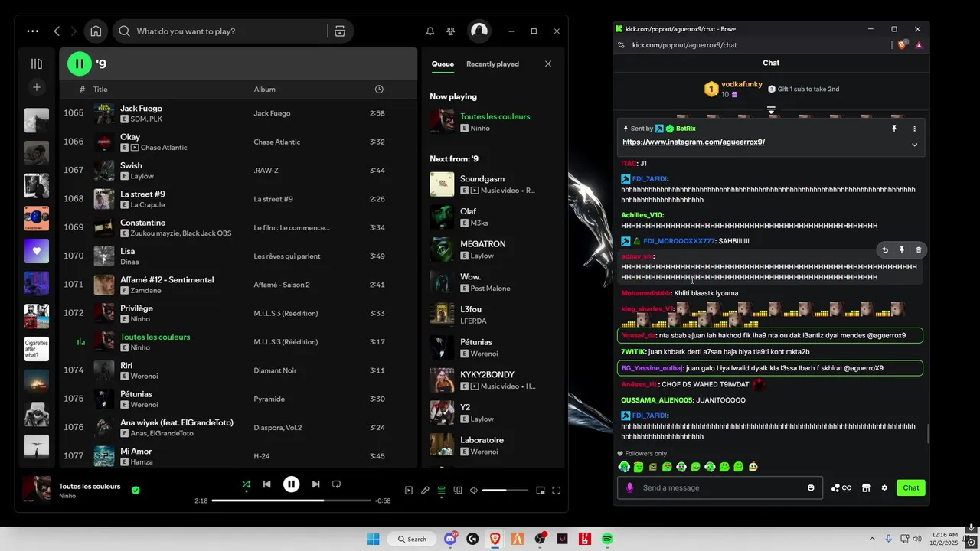Go to Spotify Home
The height and width of the screenshot is (551, 980).
coord(96,31)
